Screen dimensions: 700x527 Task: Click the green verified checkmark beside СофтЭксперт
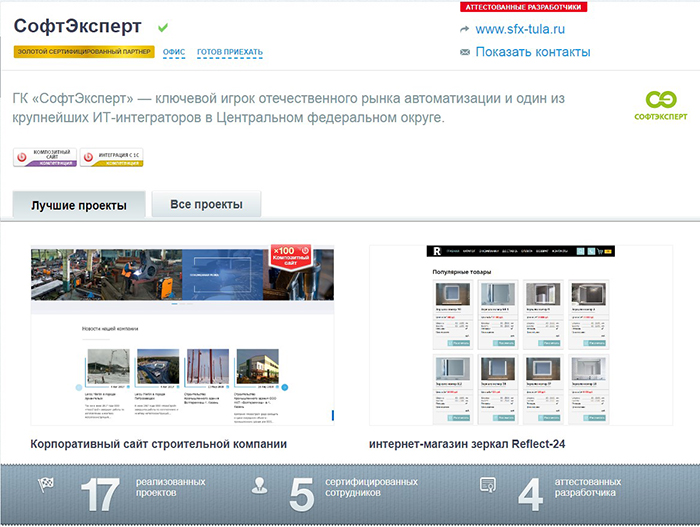tap(163, 28)
